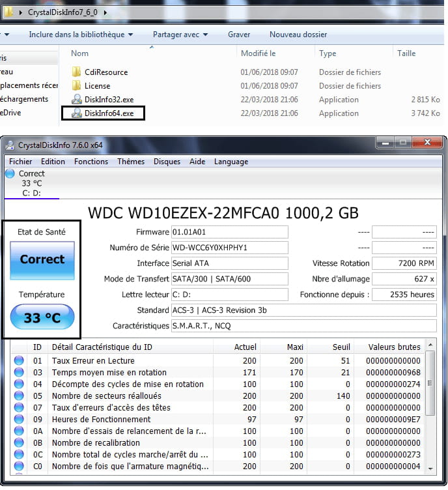Click the WDC WD10EZEX-22MFCA0 drive title
Viewport: 448px width, 490px height.
[x=223, y=213]
